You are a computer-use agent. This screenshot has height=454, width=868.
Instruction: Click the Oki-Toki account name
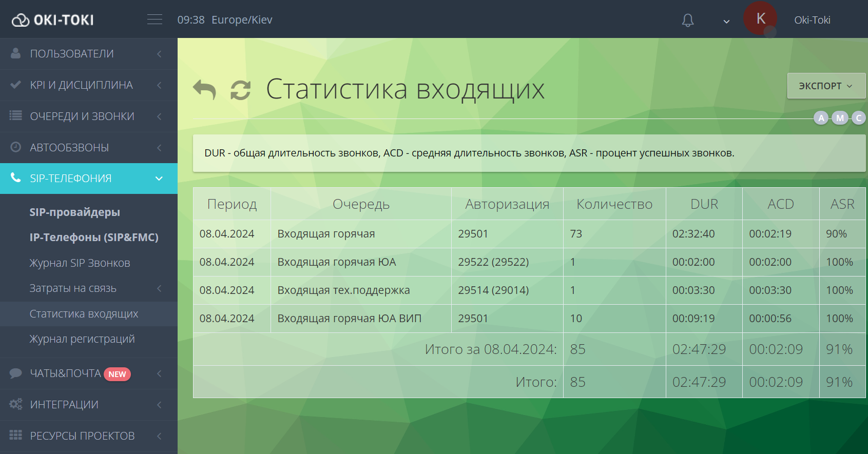pos(812,20)
